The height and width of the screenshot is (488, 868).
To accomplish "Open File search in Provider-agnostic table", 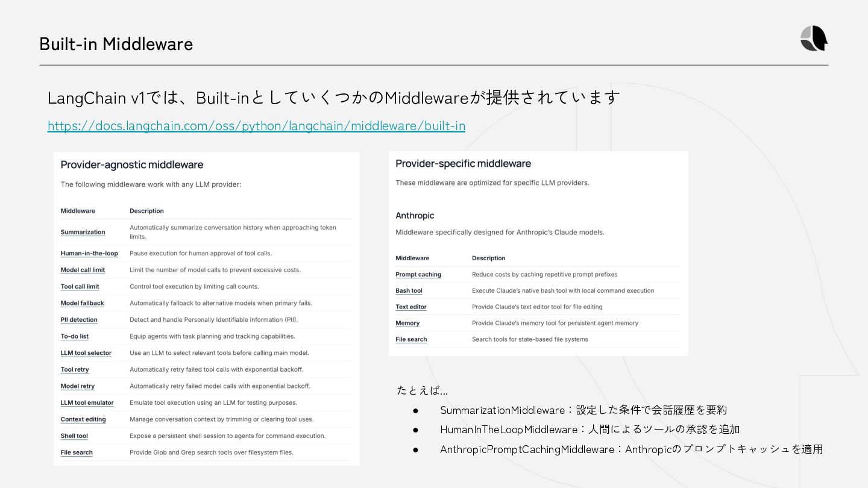I will (77, 452).
